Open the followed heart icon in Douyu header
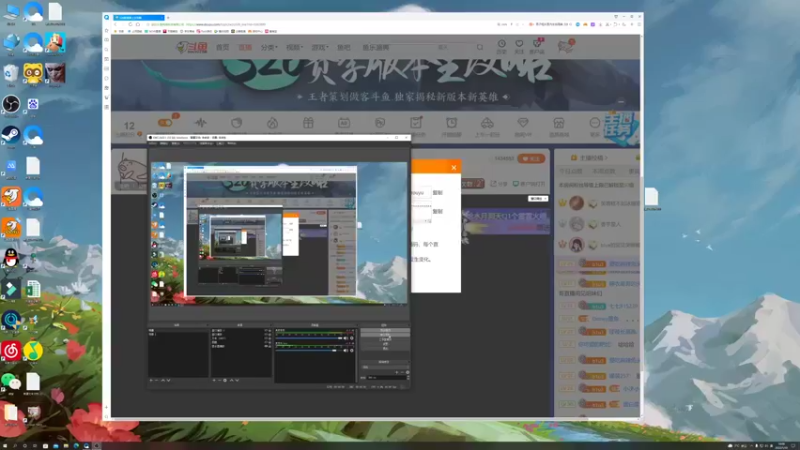The width and height of the screenshot is (800, 450). click(519, 46)
